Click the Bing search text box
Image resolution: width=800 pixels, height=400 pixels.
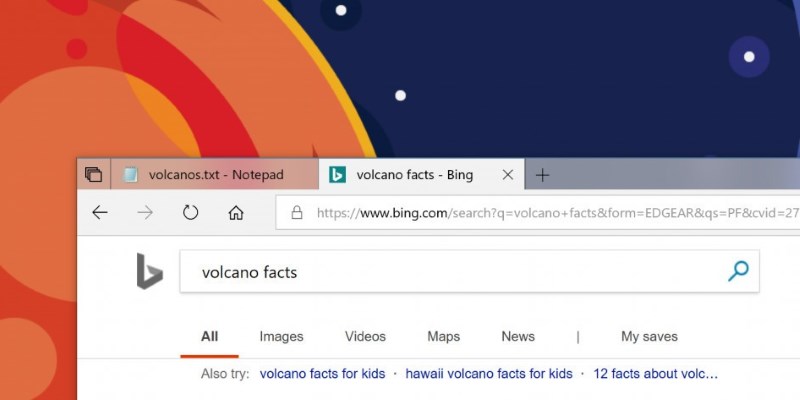click(450, 271)
